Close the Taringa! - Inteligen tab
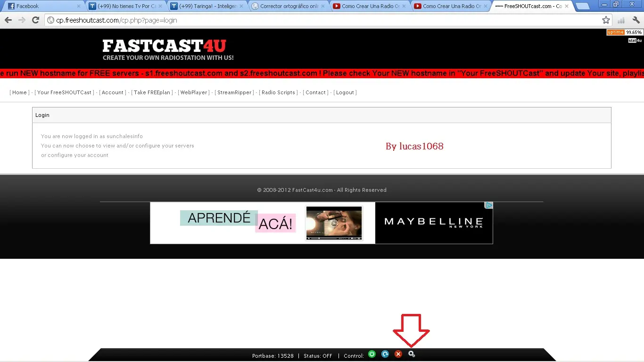 click(242, 6)
